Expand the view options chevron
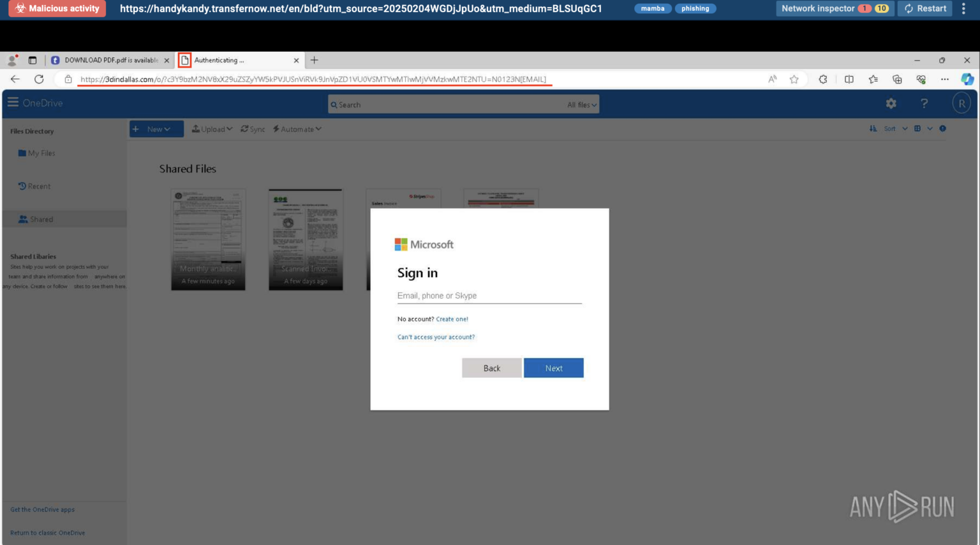This screenshot has height=545, width=980. click(x=930, y=129)
